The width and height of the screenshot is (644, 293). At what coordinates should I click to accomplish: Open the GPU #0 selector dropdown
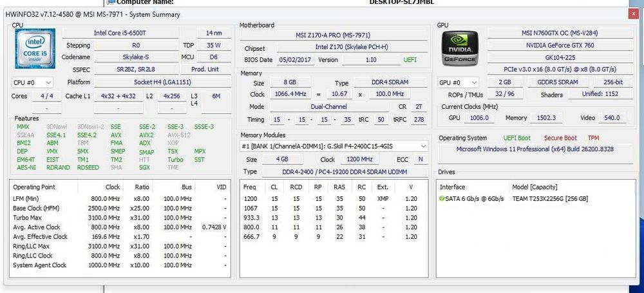tap(459, 82)
